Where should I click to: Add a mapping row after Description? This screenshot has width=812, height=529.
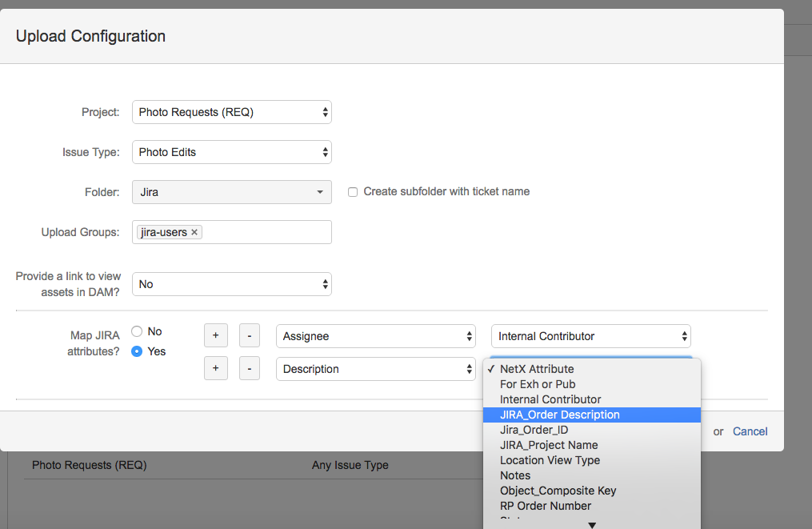(216, 368)
